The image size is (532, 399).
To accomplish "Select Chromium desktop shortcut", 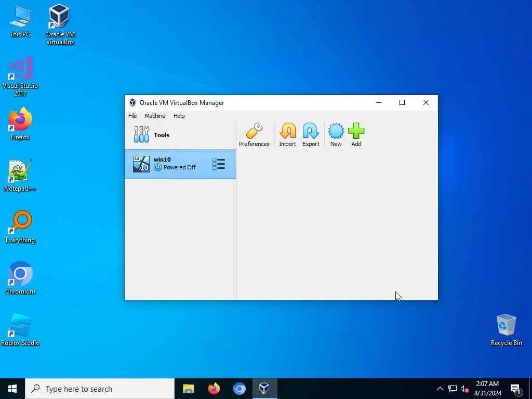I will pos(20,278).
